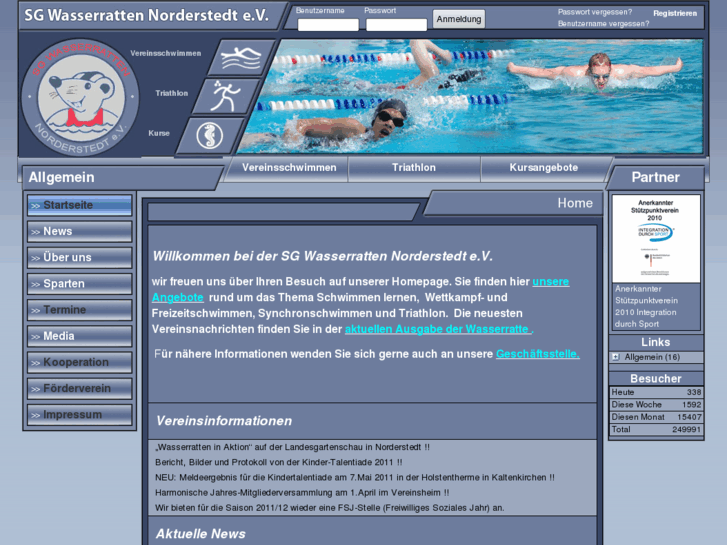This screenshot has height=545, width=727.
Task: Expand the Allgemein links category
Action: click(615, 357)
